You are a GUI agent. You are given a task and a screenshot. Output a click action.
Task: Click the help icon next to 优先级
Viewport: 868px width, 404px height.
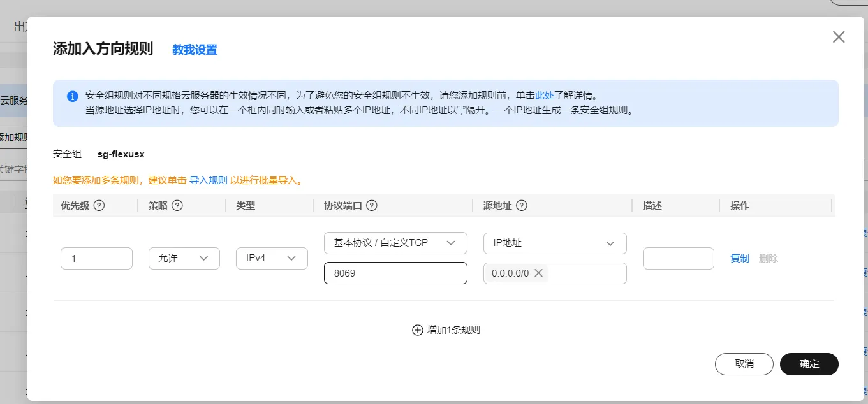pyautogui.click(x=99, y=206)
